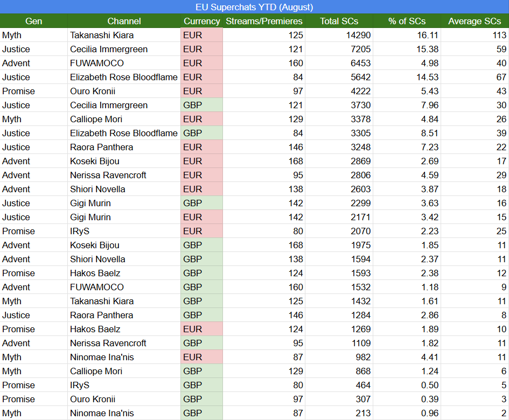Click total SCs value 14290
This screenshot has width=509, height=420.
[358, 35]
